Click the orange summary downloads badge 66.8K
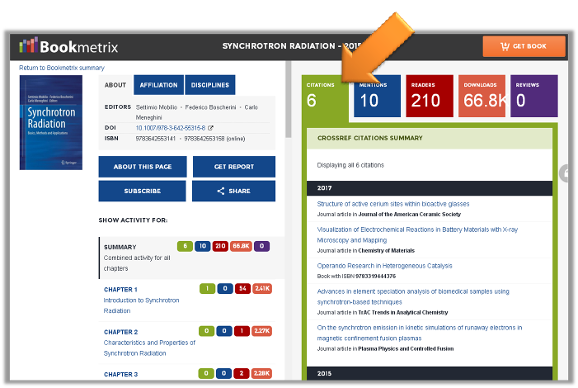Viewport: 578px width, 388px height. point(241,246)
